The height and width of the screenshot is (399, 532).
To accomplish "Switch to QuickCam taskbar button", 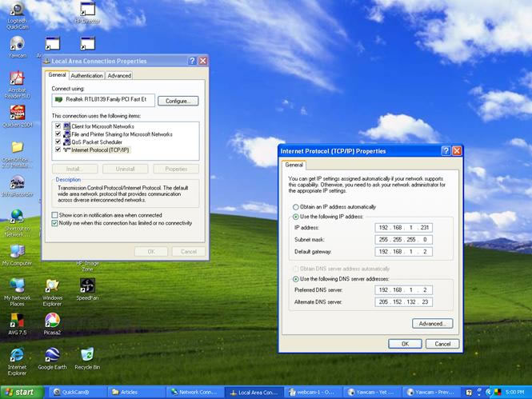I will 78,393.
